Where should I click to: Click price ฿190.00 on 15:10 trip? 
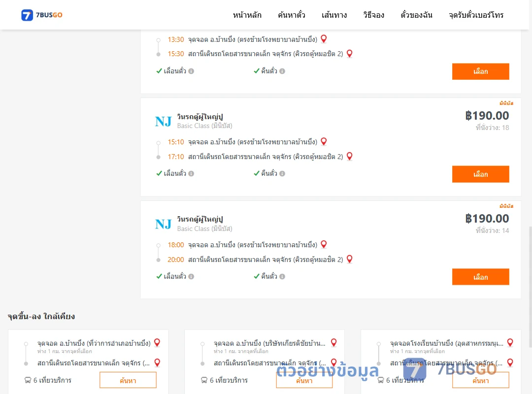pos(487,116)
